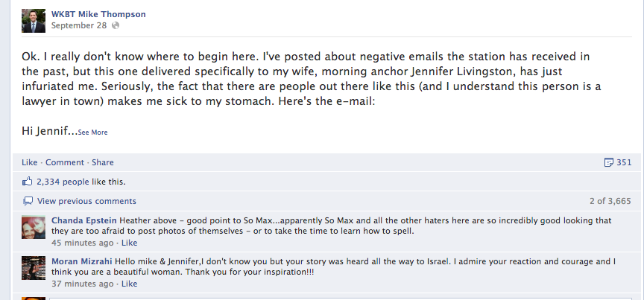
Task: Expand View previous comments
Action: (x=86, y=201)
